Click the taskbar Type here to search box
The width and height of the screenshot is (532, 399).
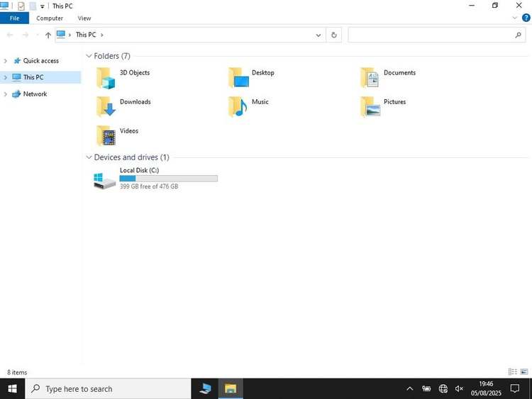coord(108,389)
